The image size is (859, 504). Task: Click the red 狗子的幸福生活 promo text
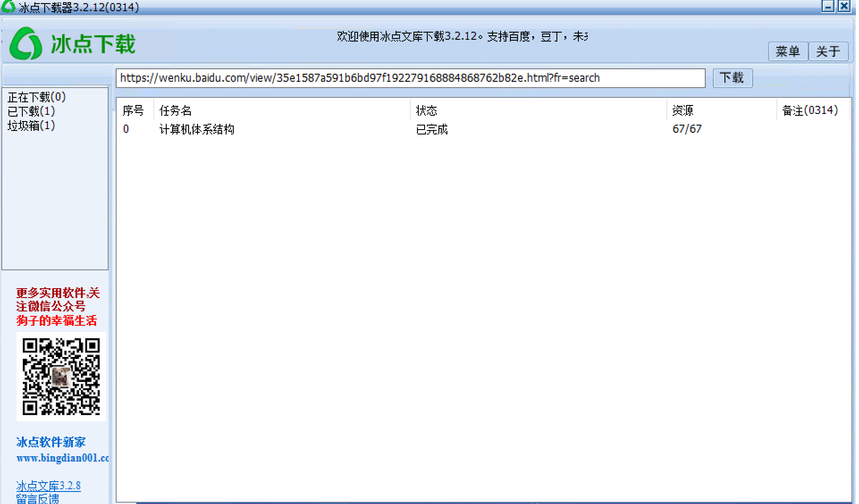pyautogui.click(x=57, y=320)
